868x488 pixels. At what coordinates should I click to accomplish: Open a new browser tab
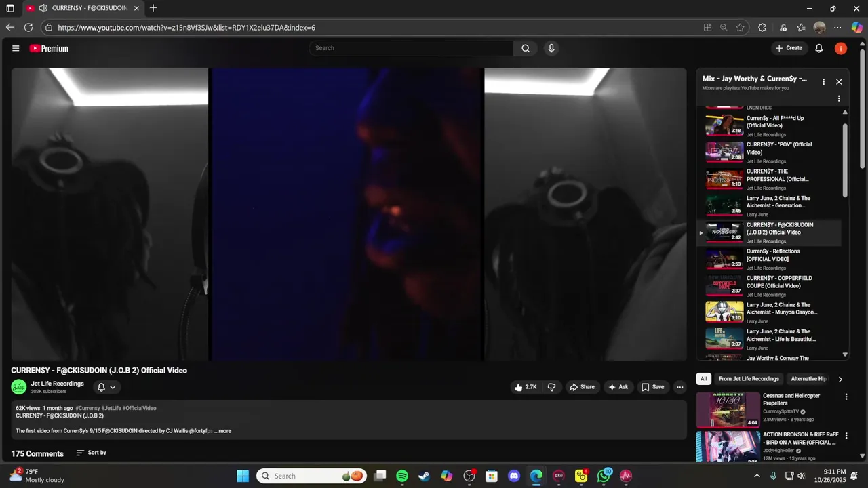click(153, 8)
